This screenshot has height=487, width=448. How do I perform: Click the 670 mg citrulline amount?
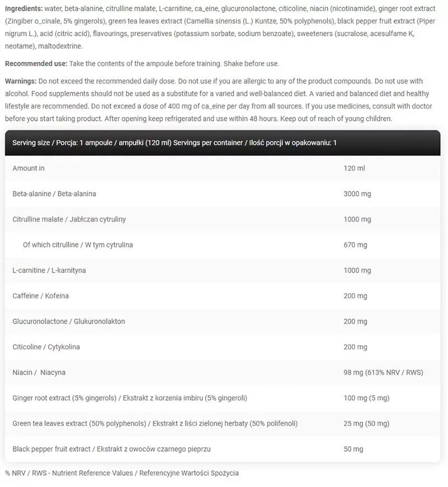click(x=355, y=245)
